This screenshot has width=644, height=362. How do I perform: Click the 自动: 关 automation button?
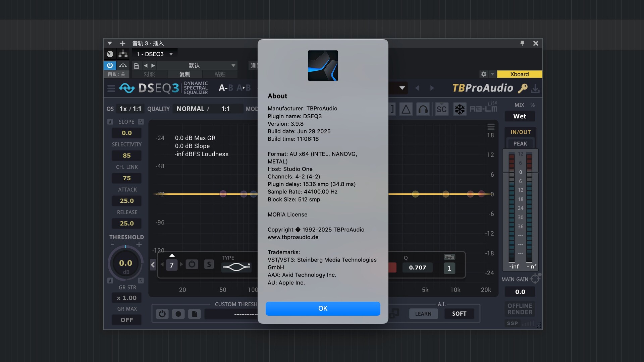coord(116,74)
